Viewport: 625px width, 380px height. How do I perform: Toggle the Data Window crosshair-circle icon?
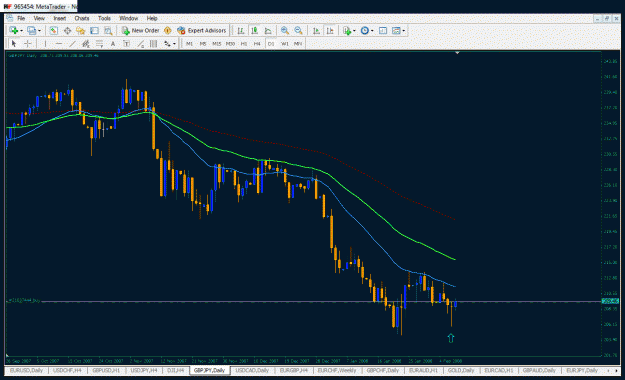coord(67,30)
